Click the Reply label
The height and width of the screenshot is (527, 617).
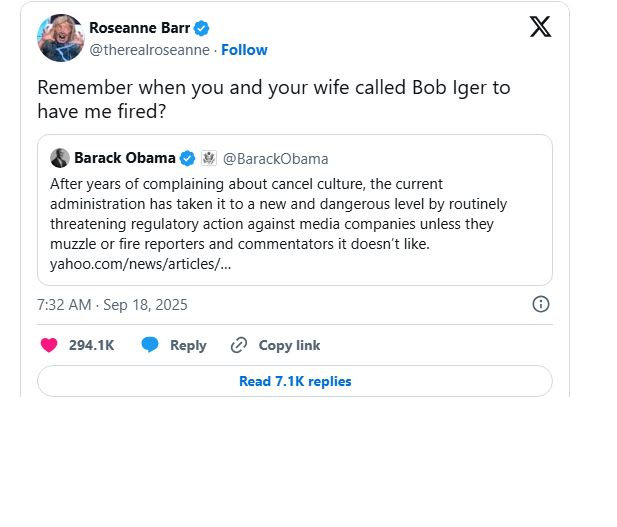[188, 345]
